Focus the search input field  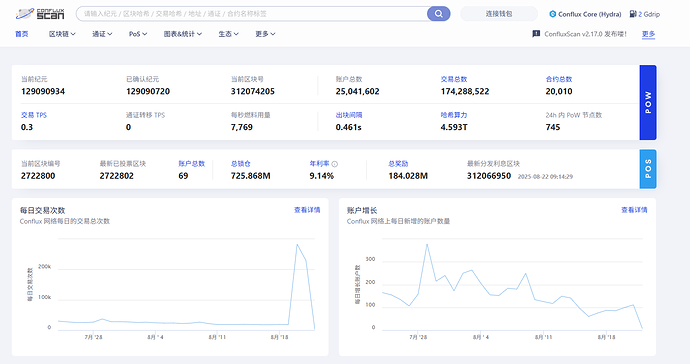(252, 14)
